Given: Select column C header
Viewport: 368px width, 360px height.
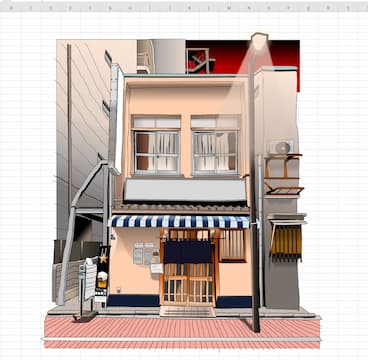Looking at the screenshot, I should 31,7.
